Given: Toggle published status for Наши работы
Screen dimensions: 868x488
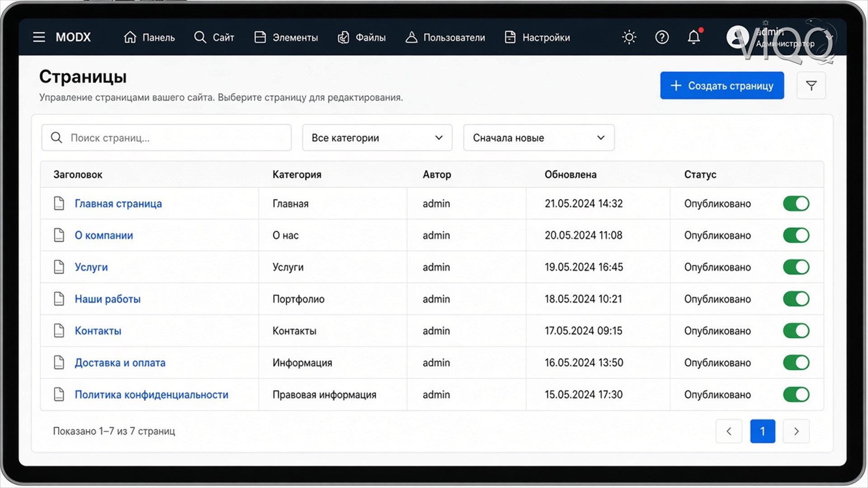Looking at the screenshot, I should coord(796,299).
